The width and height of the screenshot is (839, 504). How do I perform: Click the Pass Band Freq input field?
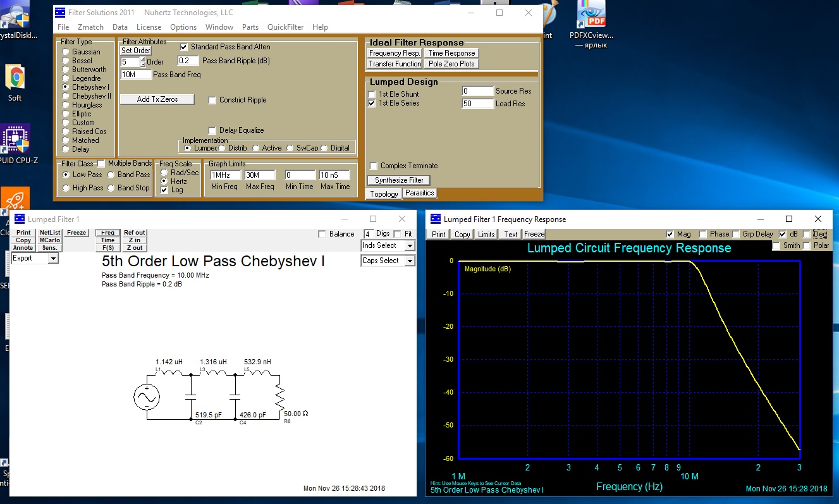[137, 75]
